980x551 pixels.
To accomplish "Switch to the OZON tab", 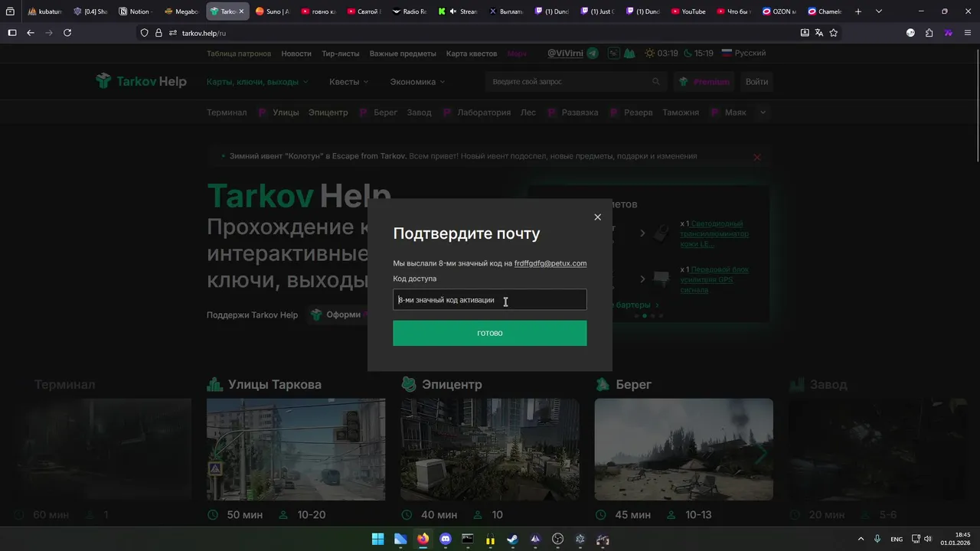I will (779, 11).
